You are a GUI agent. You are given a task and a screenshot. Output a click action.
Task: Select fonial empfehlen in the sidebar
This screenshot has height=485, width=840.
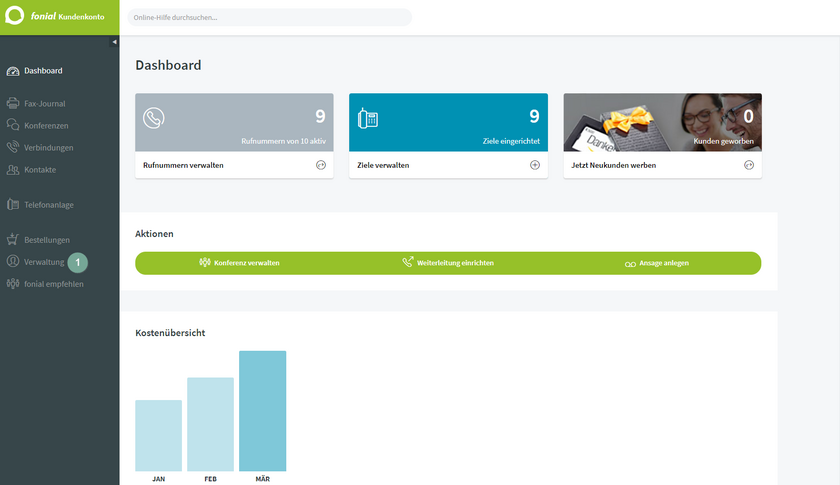coord(54,284)
